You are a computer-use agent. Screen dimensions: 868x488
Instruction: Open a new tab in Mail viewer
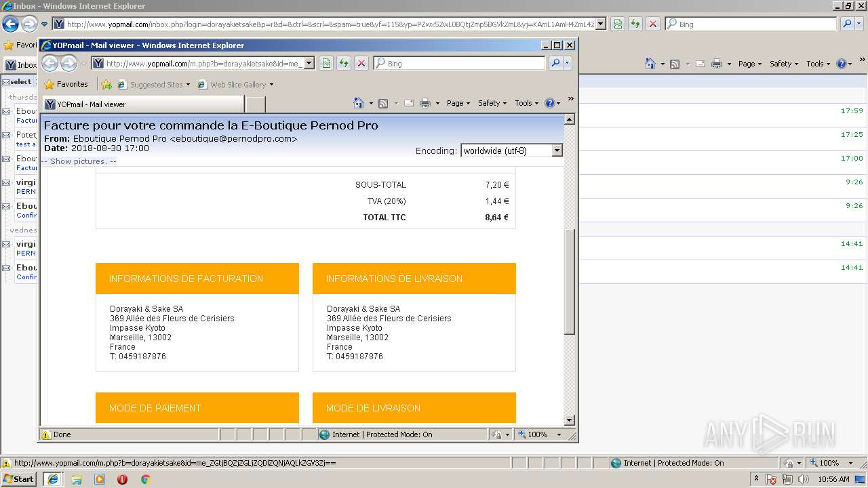255,104
